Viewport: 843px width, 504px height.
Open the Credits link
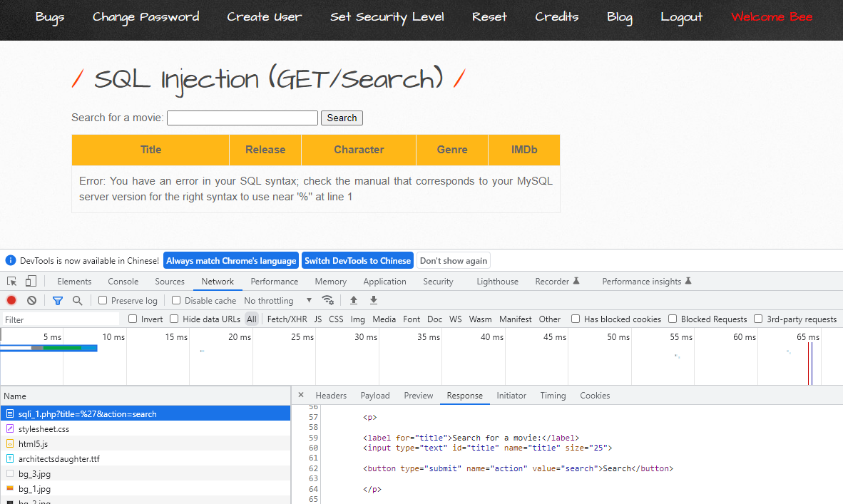(556, 17)
